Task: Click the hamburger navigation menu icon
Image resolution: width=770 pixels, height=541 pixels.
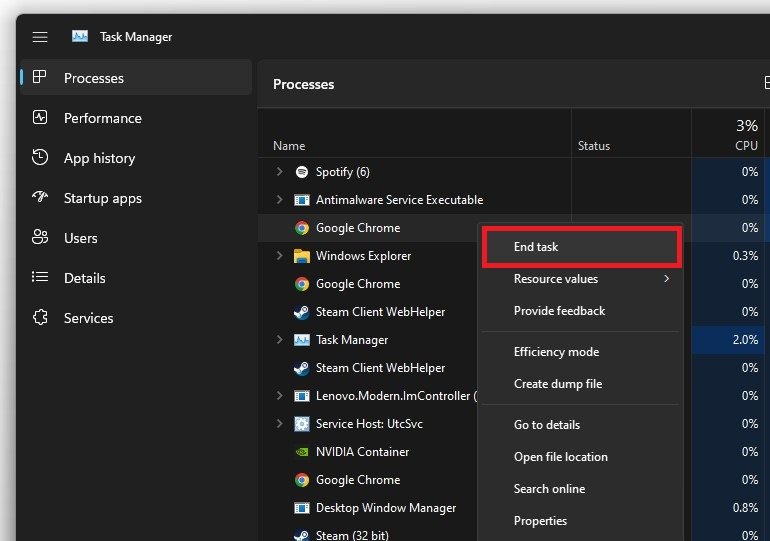Action: pyautogui.click(x=40, y=37)
